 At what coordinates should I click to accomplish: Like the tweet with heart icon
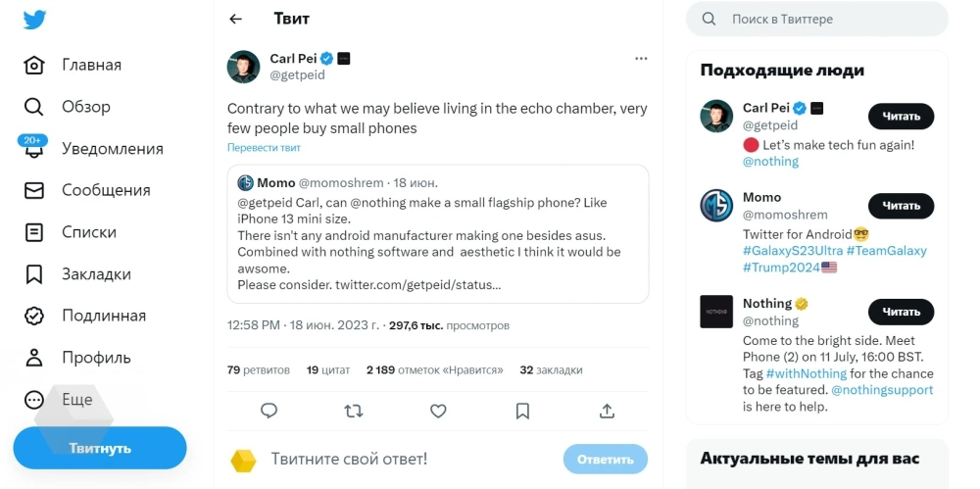coord(438,411)
